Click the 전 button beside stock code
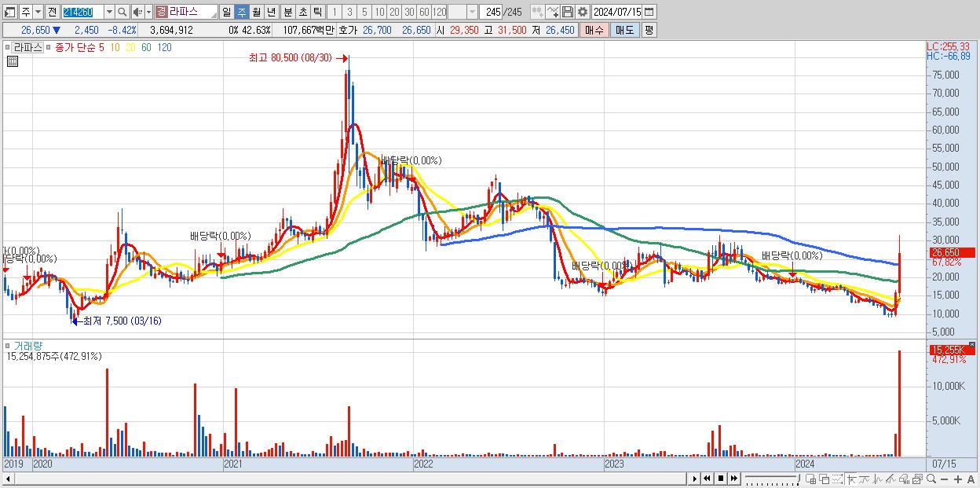The height and width of the screenshot is (488, 980). (52, 12)
